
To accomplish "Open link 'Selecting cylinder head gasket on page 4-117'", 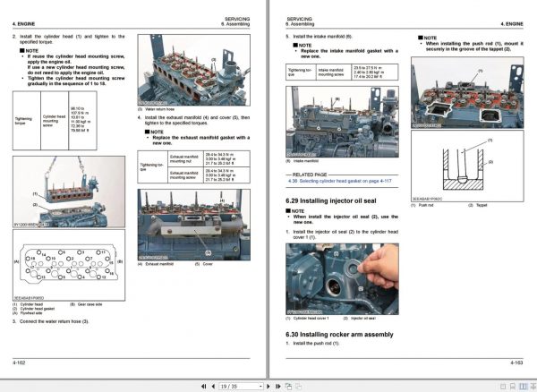I will [345, 181].
